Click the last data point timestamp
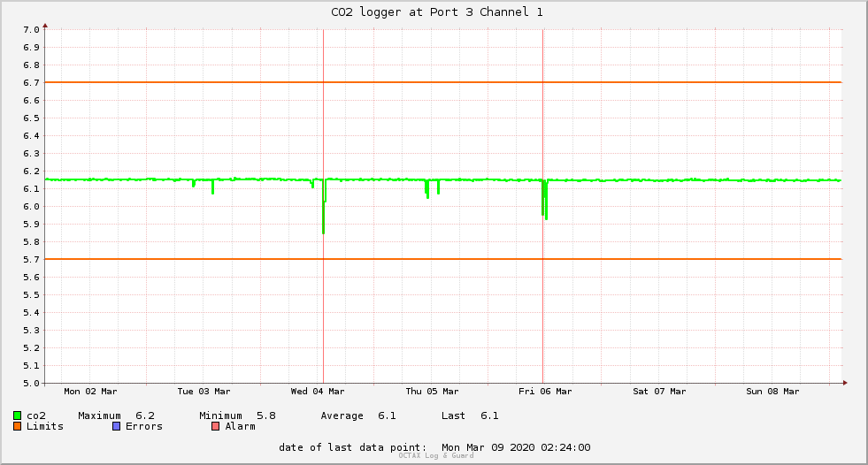The width and height of the screenshot is (868, 465). [516, 447]
